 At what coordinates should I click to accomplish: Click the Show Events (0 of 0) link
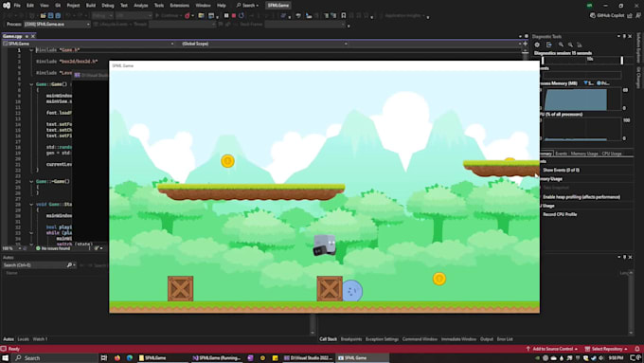tap(561, 171)
